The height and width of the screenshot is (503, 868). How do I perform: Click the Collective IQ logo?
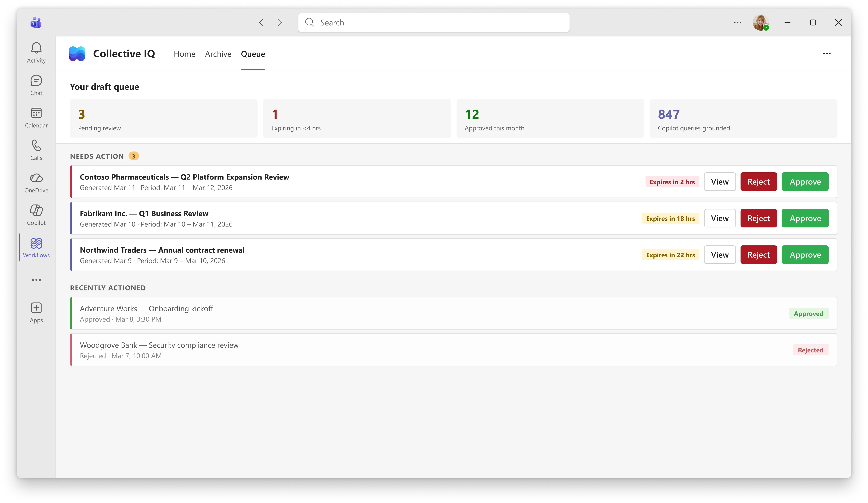tap(77, 54)
